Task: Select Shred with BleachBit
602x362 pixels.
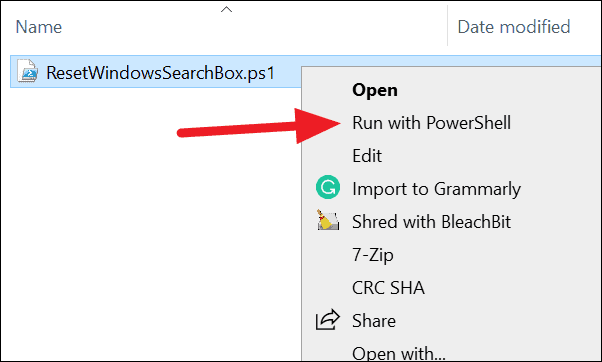Action: click(x=431, y=222)
